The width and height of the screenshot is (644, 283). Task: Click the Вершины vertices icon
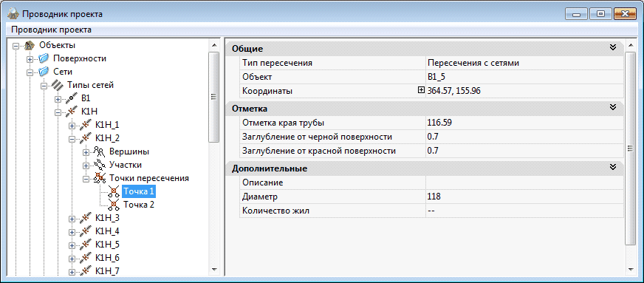[99, 151]
